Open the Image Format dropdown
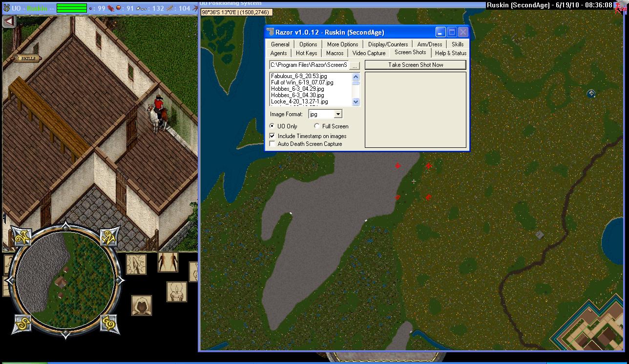 (x=338, y=114)
